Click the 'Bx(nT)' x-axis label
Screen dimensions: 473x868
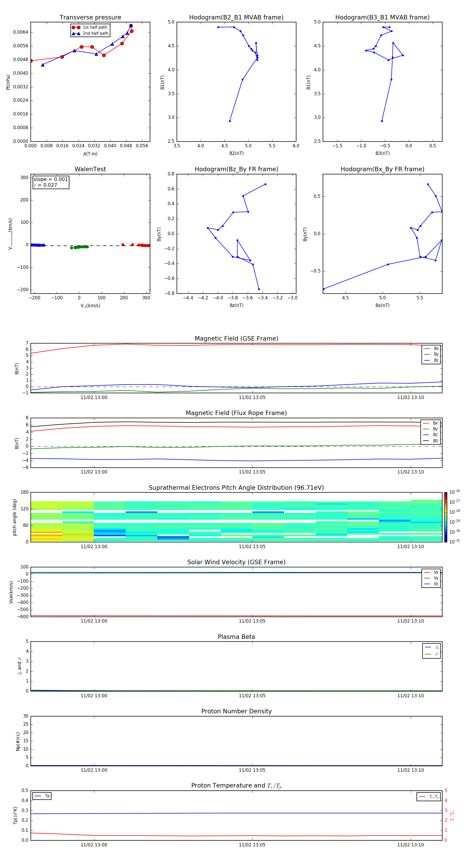tap(382, 305)
